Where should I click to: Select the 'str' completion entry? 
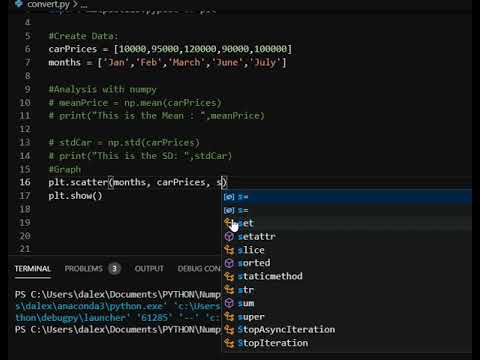pyautogui.click(x=347, y=290)
